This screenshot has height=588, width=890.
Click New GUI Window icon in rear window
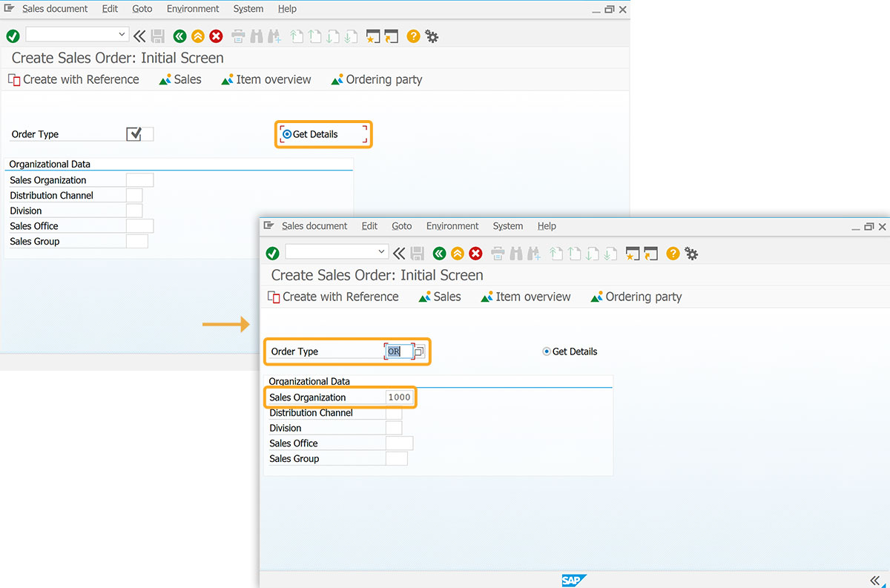coord(373,36)
